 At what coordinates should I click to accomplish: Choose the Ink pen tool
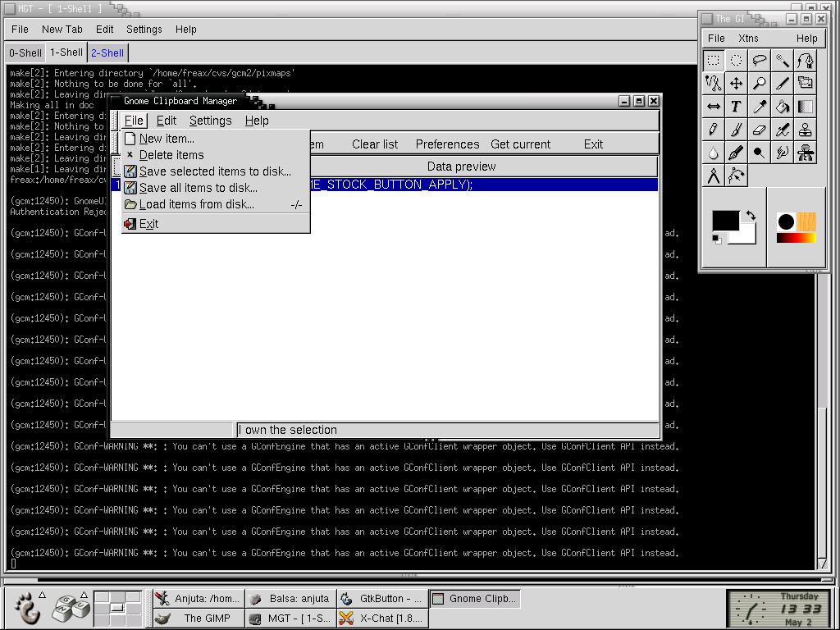click(737, 152)
